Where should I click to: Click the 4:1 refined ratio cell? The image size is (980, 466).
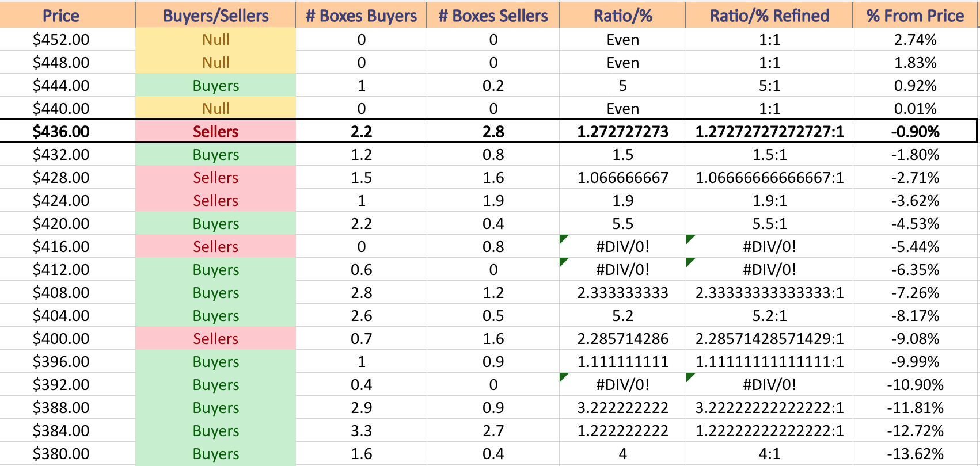[x=769, y=454]
